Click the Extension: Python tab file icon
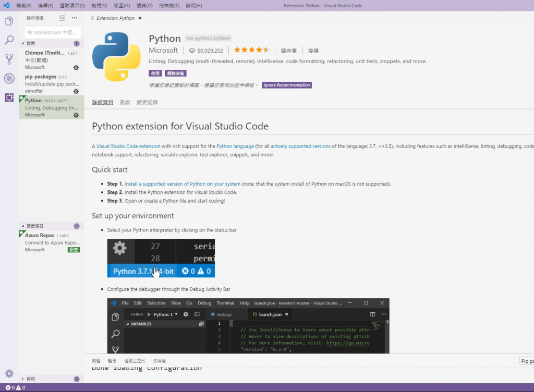Viewport: 534px width, 392px height. tap(93, 18)
